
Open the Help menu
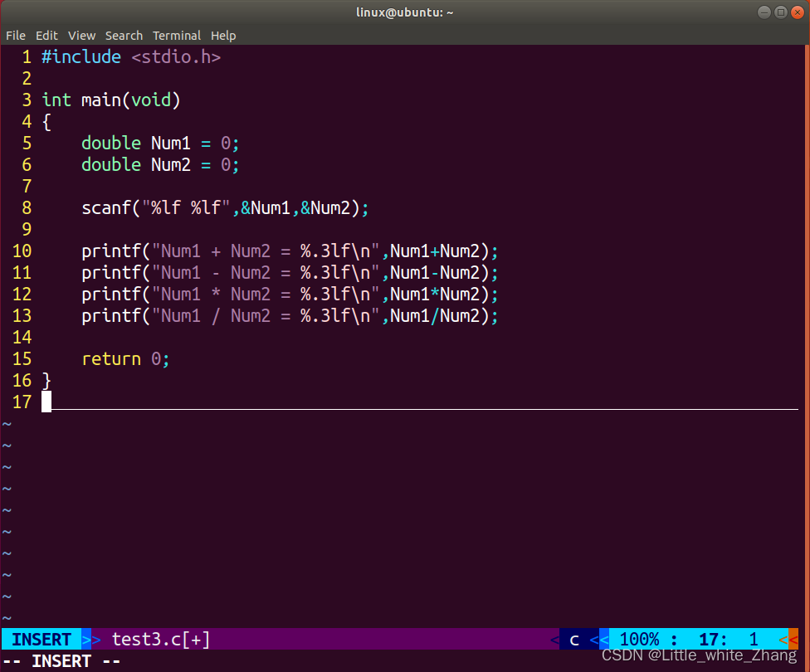click(x=223, y=36)
